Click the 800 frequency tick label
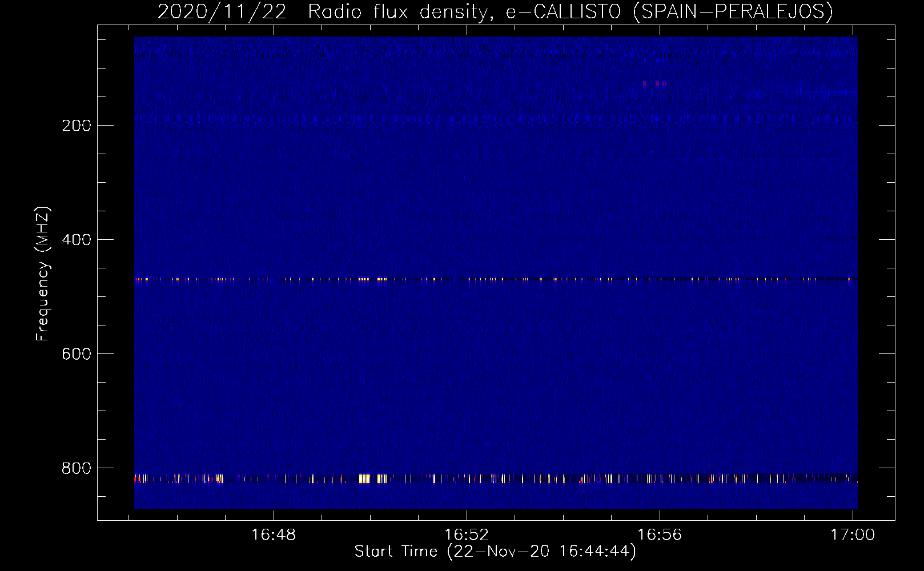924x571 pixels. pos(77,468)
